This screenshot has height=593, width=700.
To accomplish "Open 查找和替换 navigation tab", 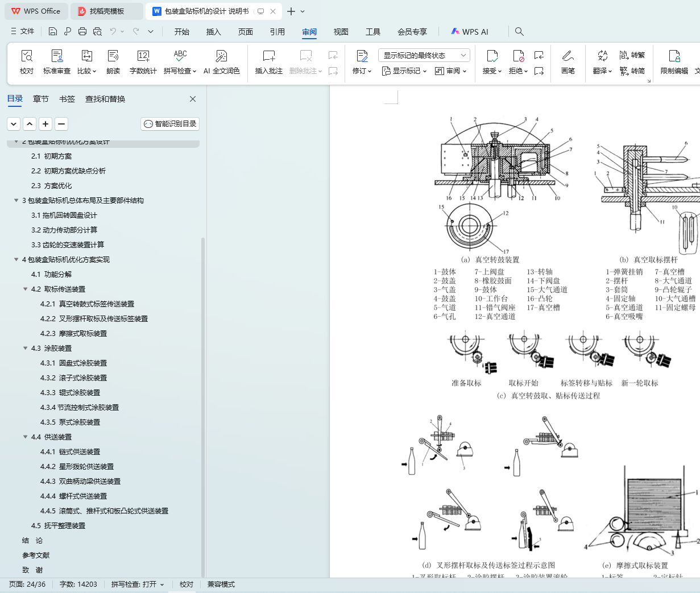I will point(105,99).
